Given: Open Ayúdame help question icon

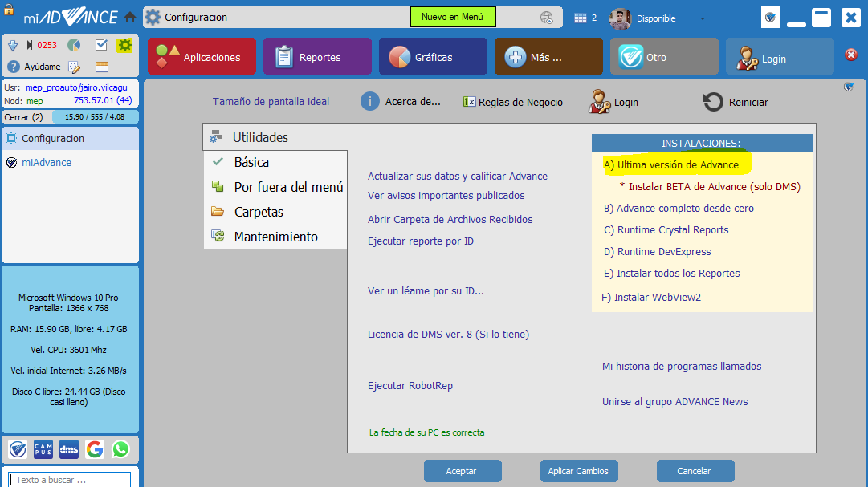Looking at the screenshot, I should click(x=14, y=67).
